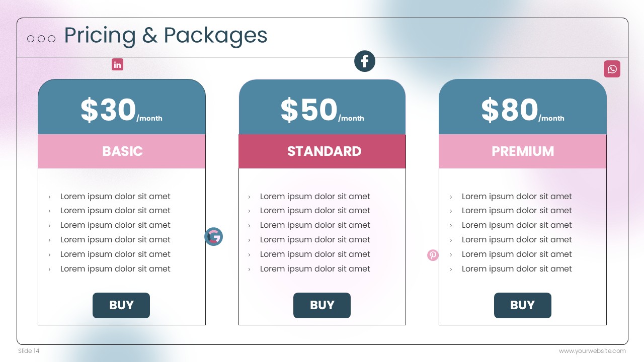Click the Slide 14 footer label

[x=29, y=351]
